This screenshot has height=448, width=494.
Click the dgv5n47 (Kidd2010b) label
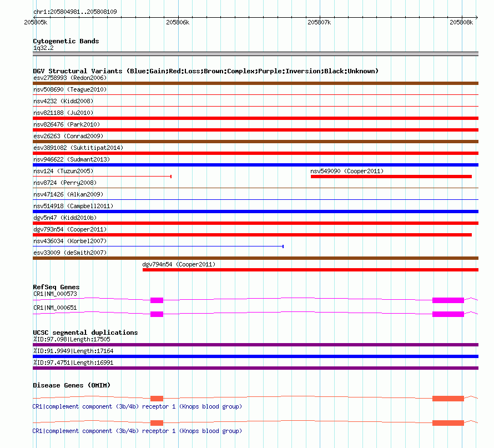coord(65,218)
